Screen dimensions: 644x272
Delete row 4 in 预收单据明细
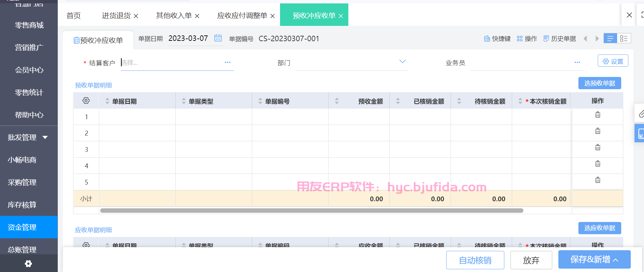point(598,164)
